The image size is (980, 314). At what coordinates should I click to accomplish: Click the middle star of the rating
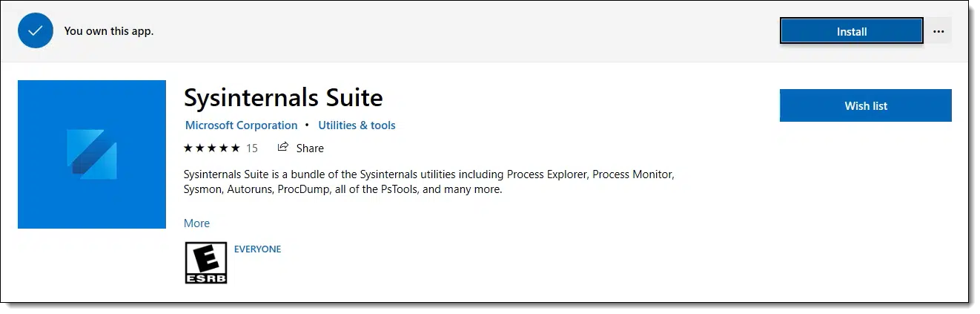[x=212, y=148]
